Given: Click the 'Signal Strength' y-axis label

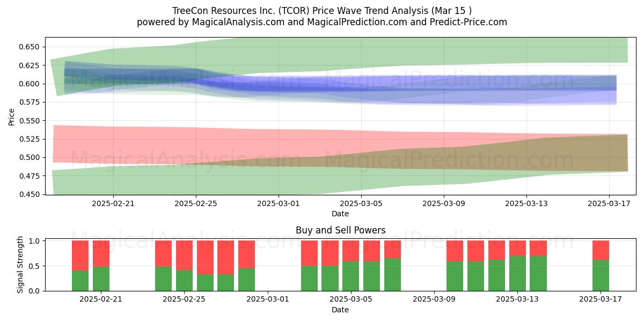Looking at the screenshot, I should pos(20,265).
